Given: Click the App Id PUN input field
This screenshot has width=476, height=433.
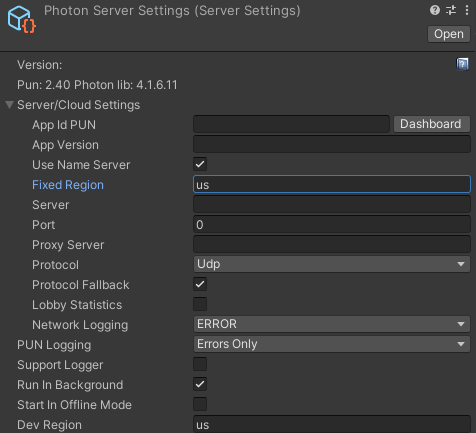Looking at the screenshot, I should [x=291, y=124].
